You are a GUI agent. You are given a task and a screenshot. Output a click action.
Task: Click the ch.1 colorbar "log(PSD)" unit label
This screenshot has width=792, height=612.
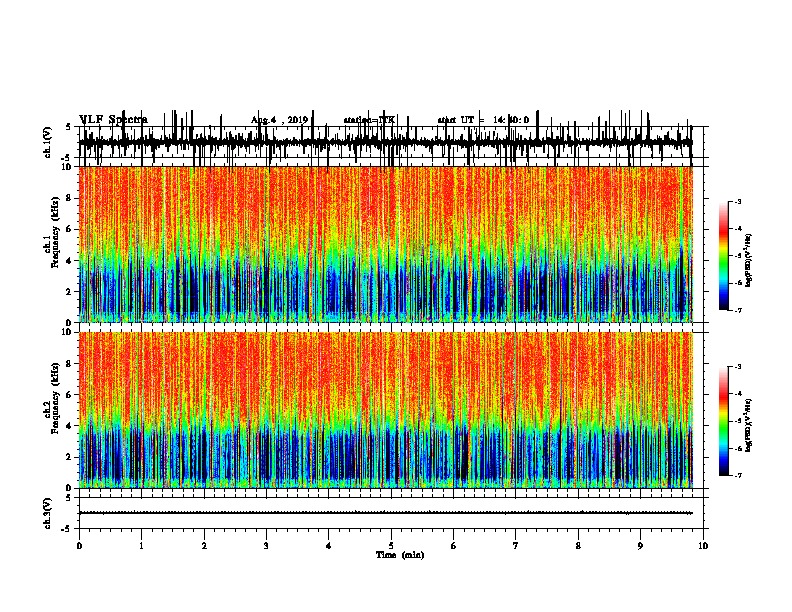point(748,261)
